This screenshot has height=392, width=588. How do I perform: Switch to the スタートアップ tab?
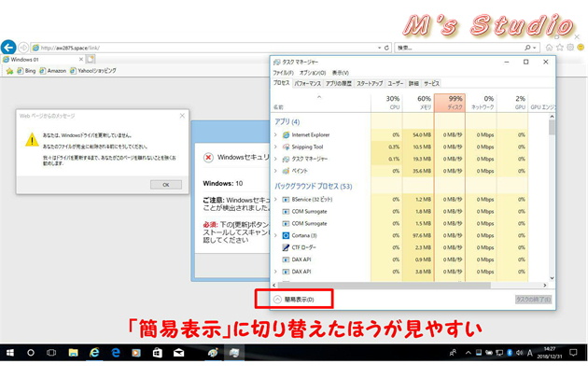click(370, 83)
